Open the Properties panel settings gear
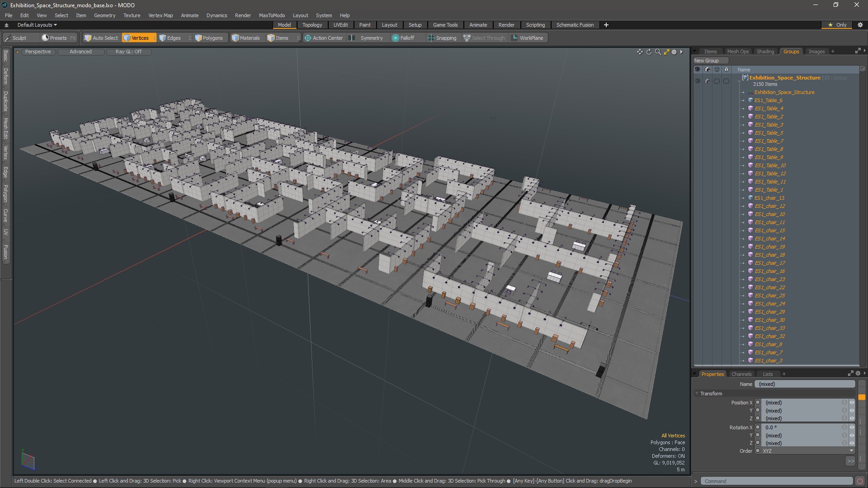The height and width of the screenshot is (488, 868). 858,374
